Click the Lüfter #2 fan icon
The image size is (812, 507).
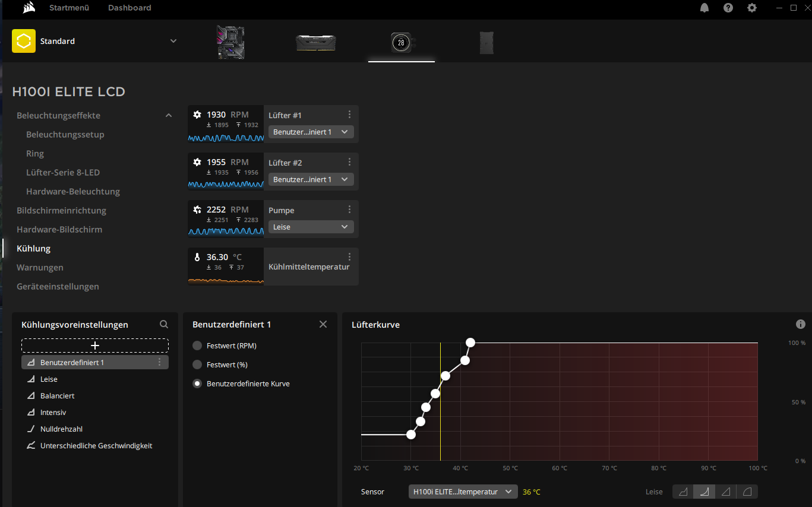pos(197,162)
